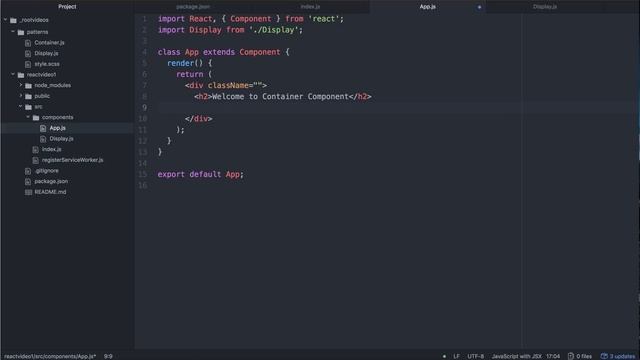Viewport: 640px width, 360px height.
Task: Collapse the reactvideo1 folder arrow
Action: (13, 74)
